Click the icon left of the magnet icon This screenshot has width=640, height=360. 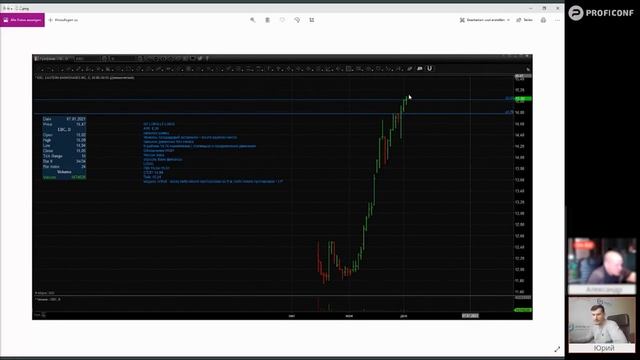(420, 69)
